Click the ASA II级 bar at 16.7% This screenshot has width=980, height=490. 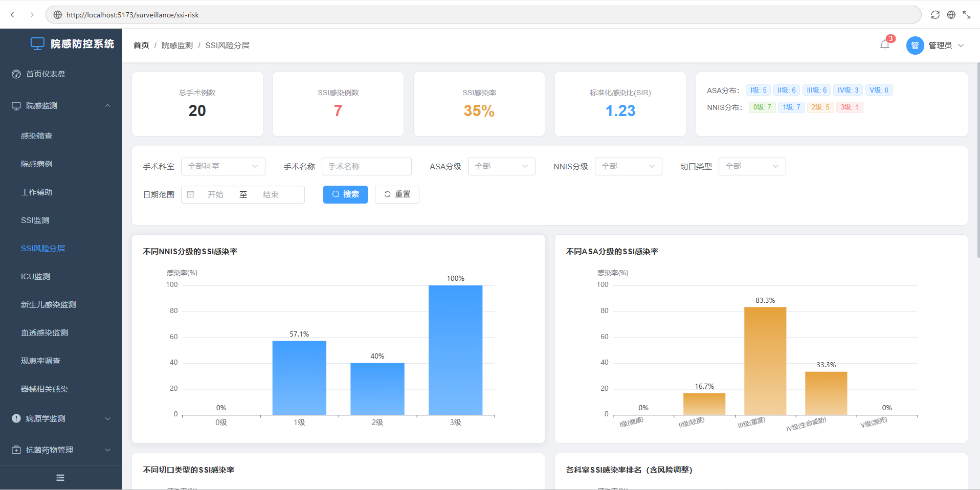[x=704, y=404]
